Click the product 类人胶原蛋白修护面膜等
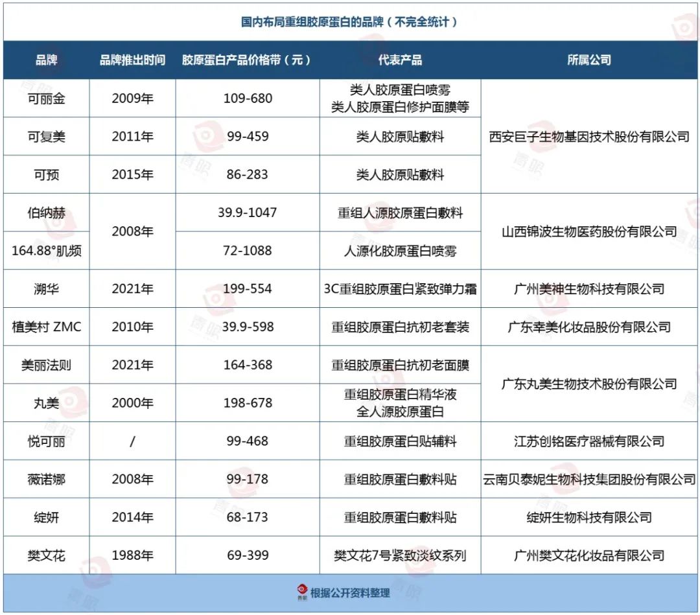Image resolution: width=700 pixels, height=615 pixels. click(x=400, y=107)
